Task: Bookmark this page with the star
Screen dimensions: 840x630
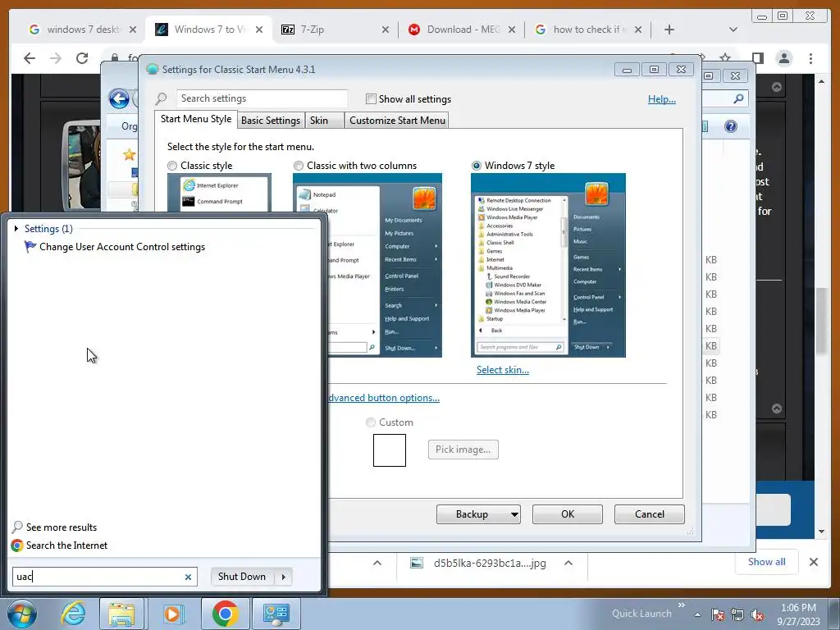Action: (725, 58)
